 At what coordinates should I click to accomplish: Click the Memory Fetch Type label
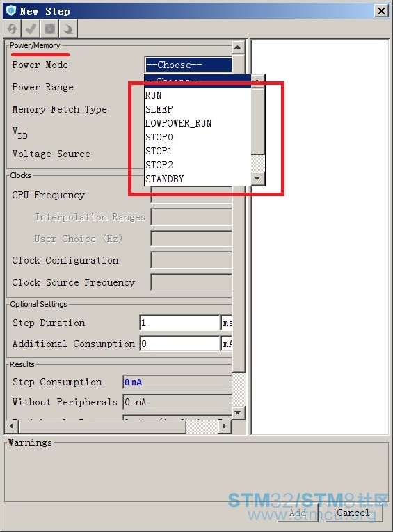[59, 109]
